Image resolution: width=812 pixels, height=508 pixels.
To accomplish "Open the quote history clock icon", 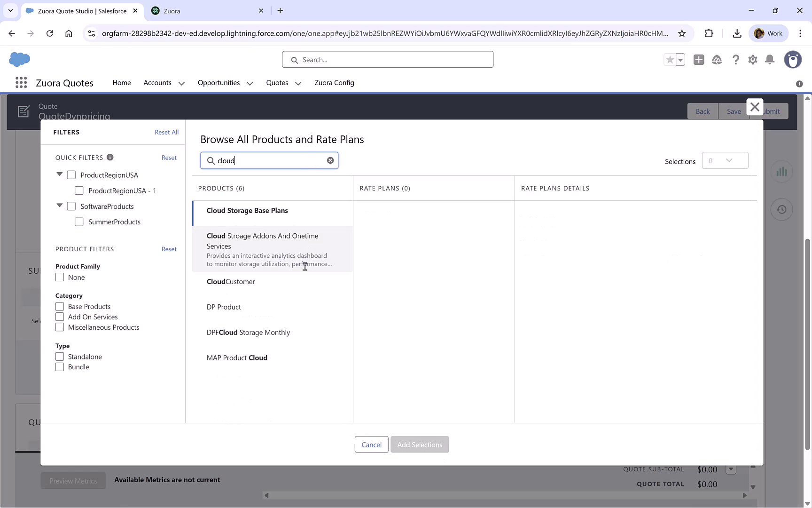I will click(x=781, y=209).
